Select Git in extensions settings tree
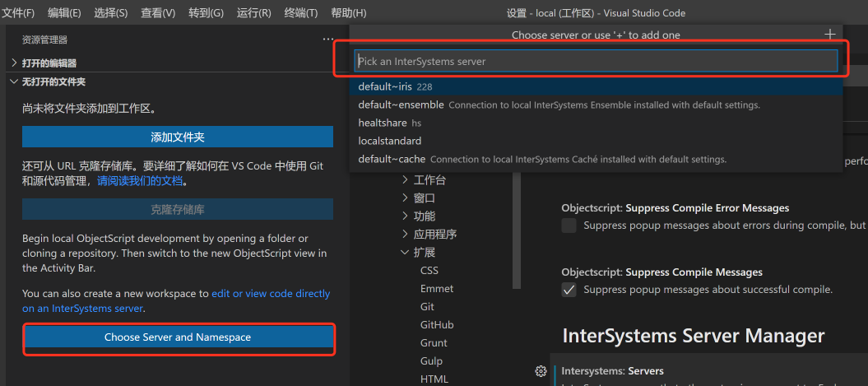 tap(427, 306)
